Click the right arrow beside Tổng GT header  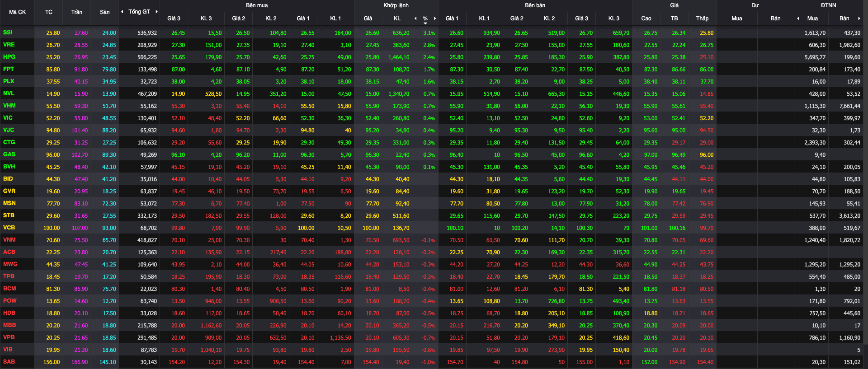pos(156,12)
